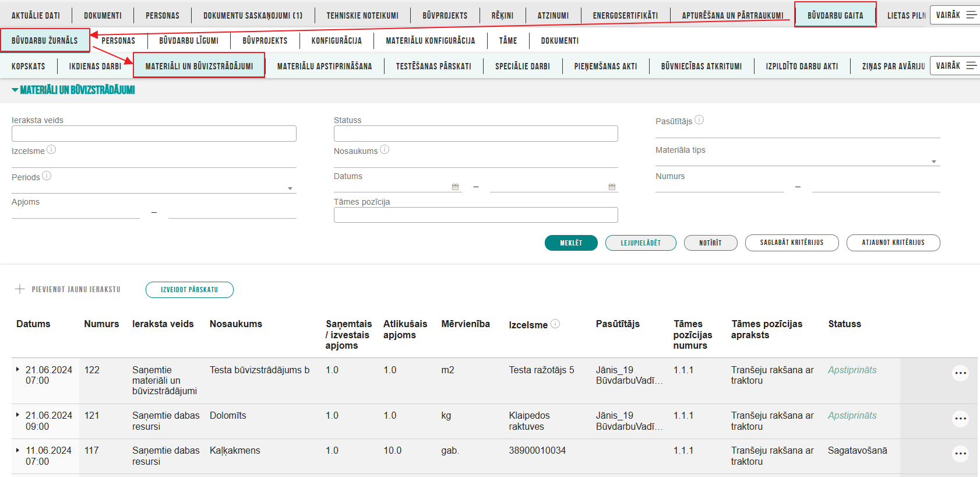Open info icon next to Periods filter
The image size is (980, 477).
(47, 176)
